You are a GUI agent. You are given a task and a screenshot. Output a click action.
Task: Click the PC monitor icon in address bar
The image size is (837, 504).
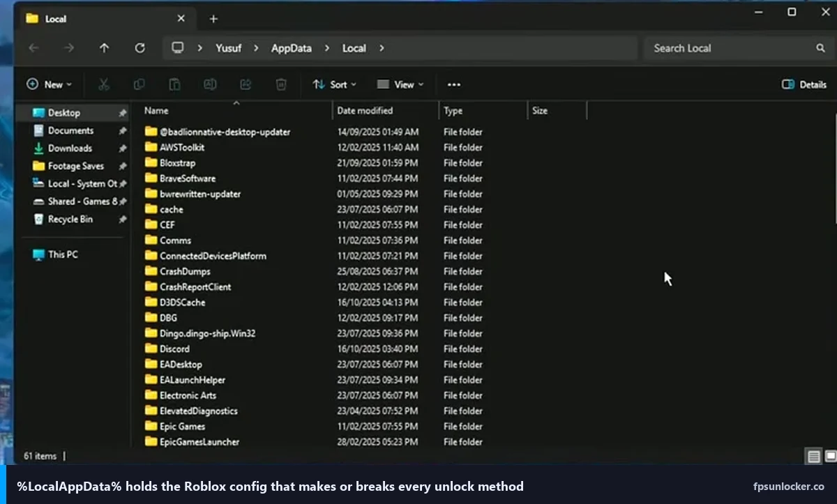178,48
